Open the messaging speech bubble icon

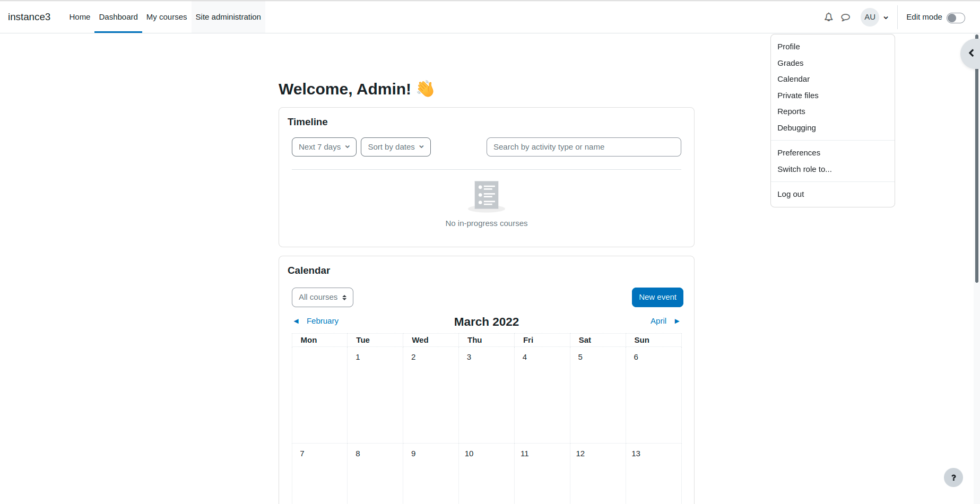click(x=846, y=17)
